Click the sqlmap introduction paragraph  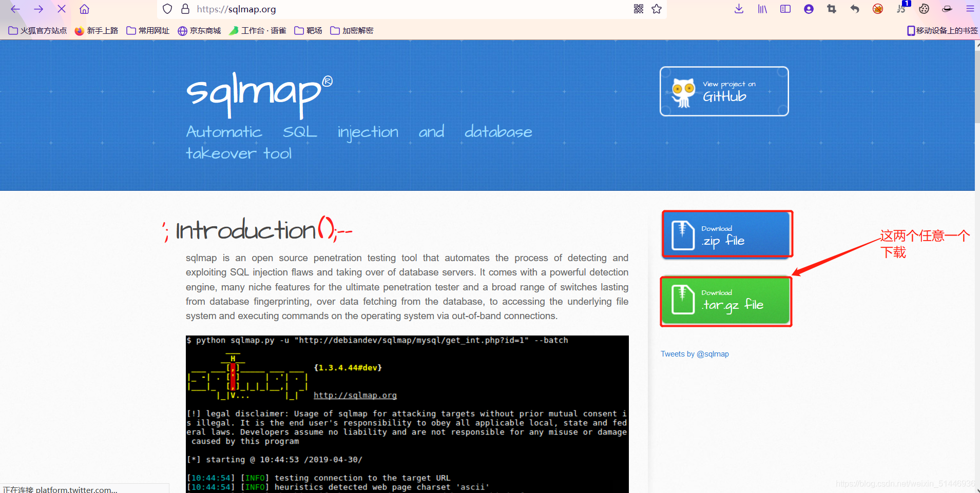(407, 287)
